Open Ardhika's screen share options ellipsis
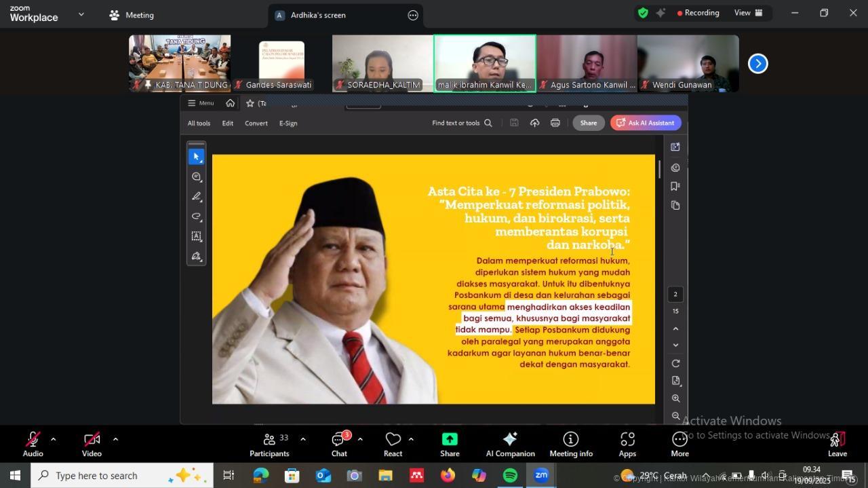This screenshot has width=868, height=488. pos(413,15)
